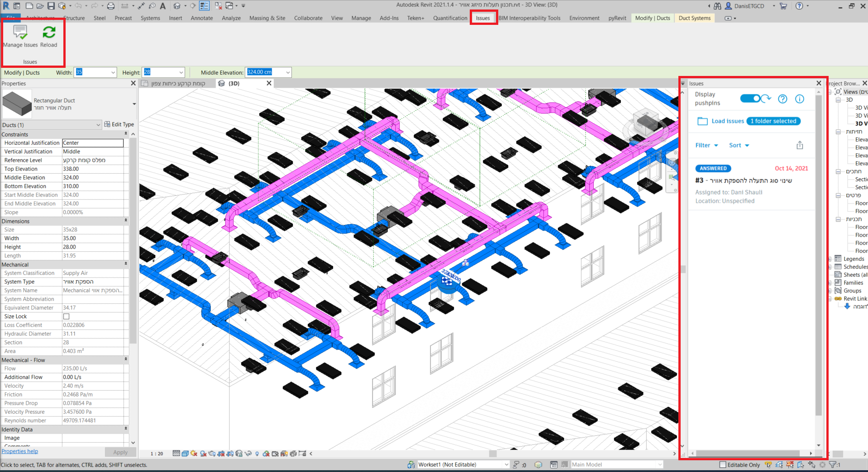Collapse the 3D node in Project Browser
The width and height of the screenshot is (868, 472).
tap(838, 100)
